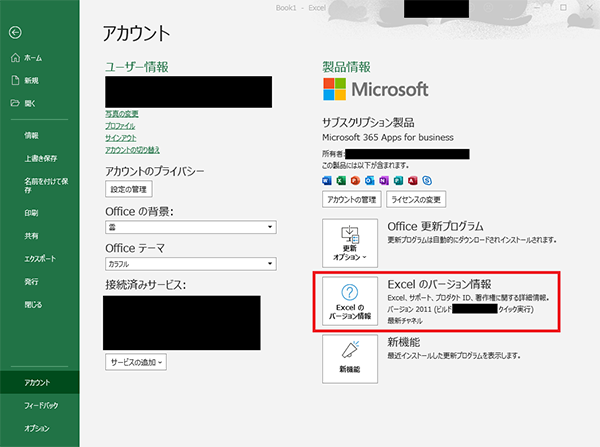The width and height of the screenshot is (600, 447).
Task: Open the ホーム (Home) page
Action: coord(27,58)
